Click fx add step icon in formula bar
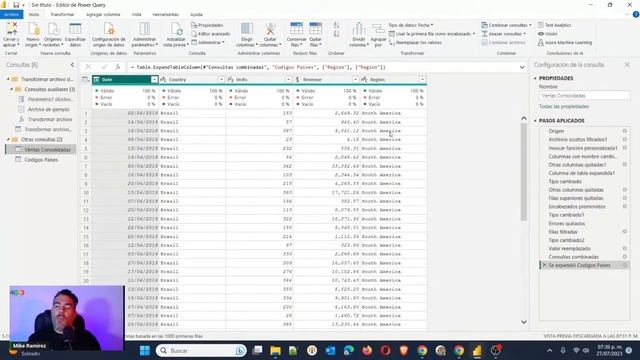Image resolution: width=640 pixels, height=360 pixels. coord(118,67)
